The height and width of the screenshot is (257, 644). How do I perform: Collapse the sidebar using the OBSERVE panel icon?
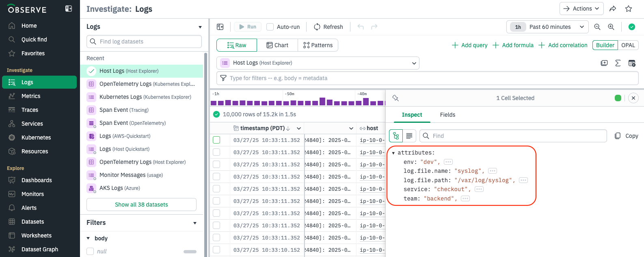click(69, 9)
